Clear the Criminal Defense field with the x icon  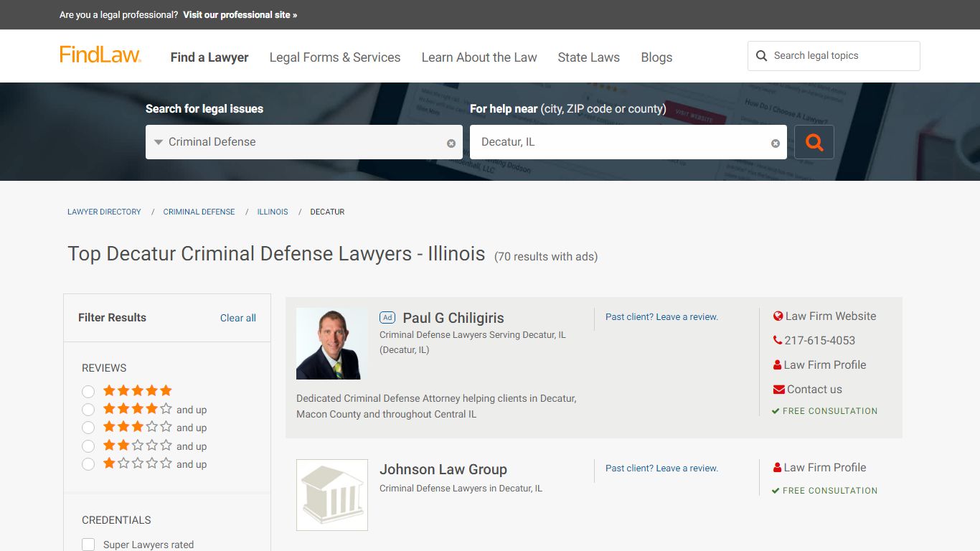pos(451,143)
